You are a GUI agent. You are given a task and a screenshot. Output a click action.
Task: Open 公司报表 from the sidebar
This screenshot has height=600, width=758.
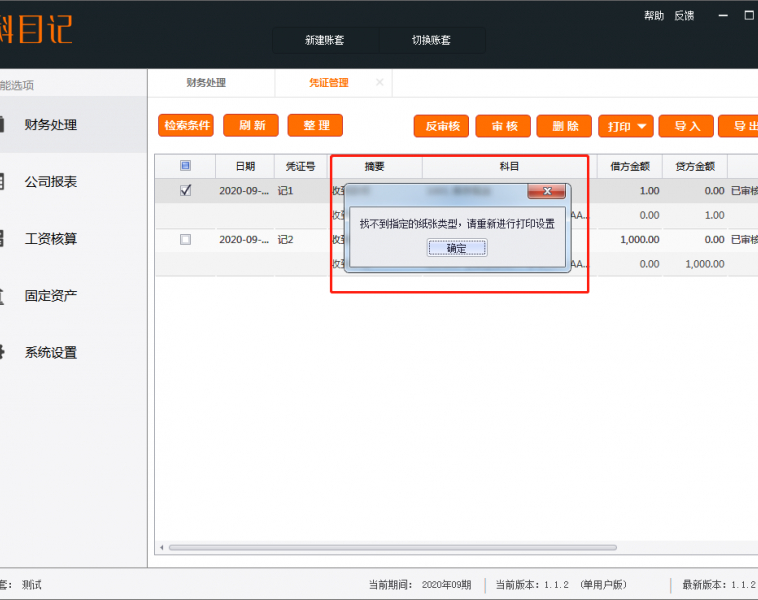(x=50, y=182)
